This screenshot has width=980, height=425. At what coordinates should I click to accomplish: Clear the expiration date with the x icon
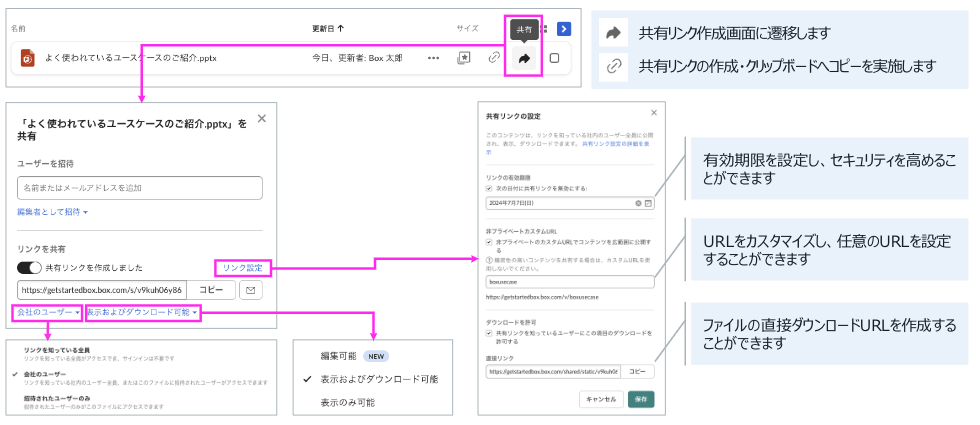[638, 203]
